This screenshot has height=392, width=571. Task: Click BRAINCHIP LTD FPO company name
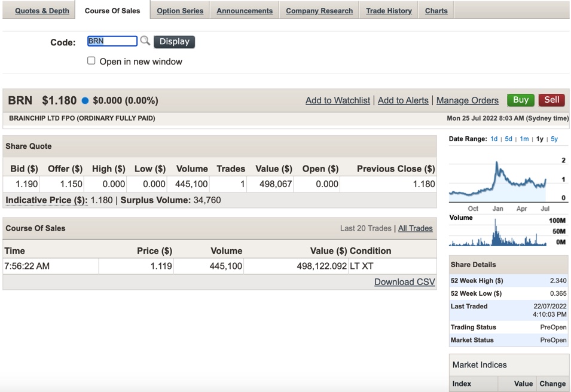point(82,118)
